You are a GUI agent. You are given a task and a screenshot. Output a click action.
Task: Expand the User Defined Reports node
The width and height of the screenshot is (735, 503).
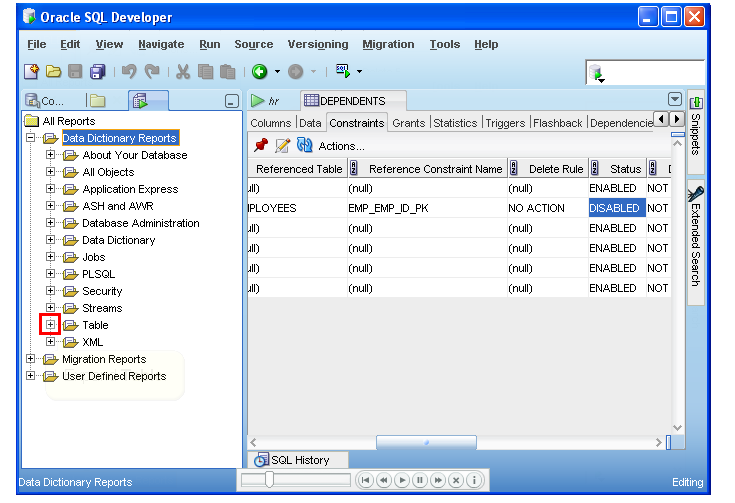tap(31, 375)
